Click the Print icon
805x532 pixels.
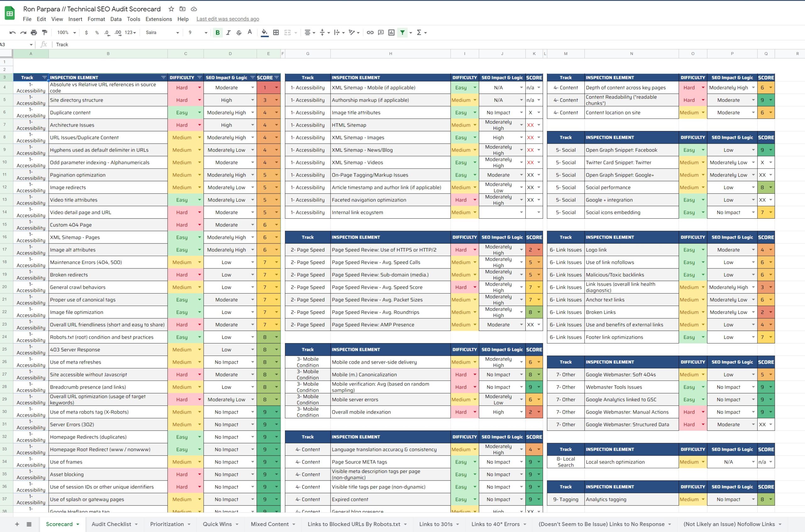(34, 33)
